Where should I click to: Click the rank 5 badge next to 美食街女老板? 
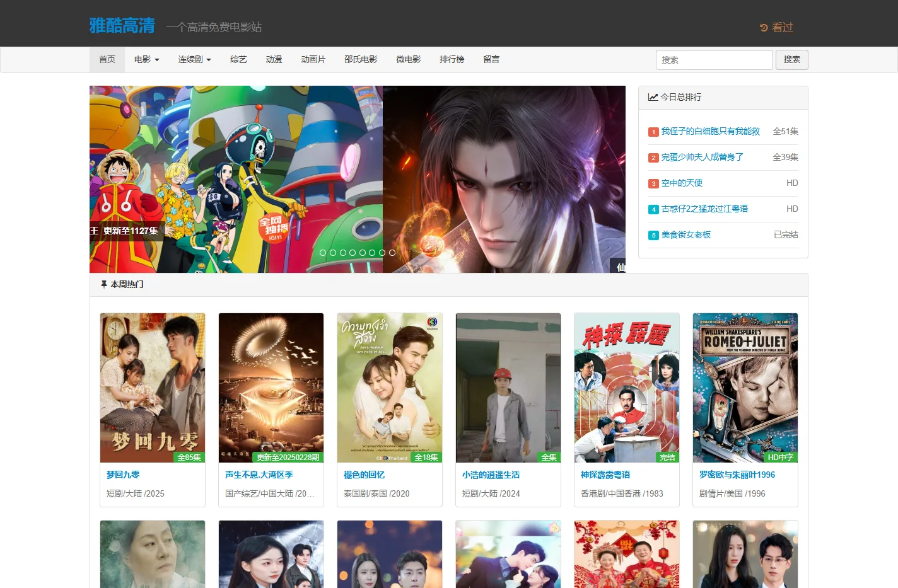tap(653, 235)
